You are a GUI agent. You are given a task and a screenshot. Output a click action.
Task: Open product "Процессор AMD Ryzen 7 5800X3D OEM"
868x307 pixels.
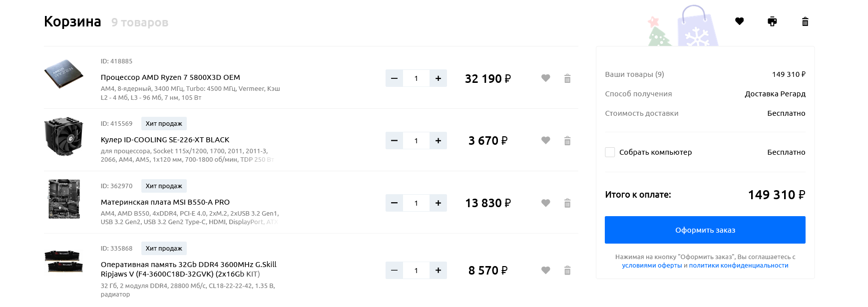click(170, 77)
